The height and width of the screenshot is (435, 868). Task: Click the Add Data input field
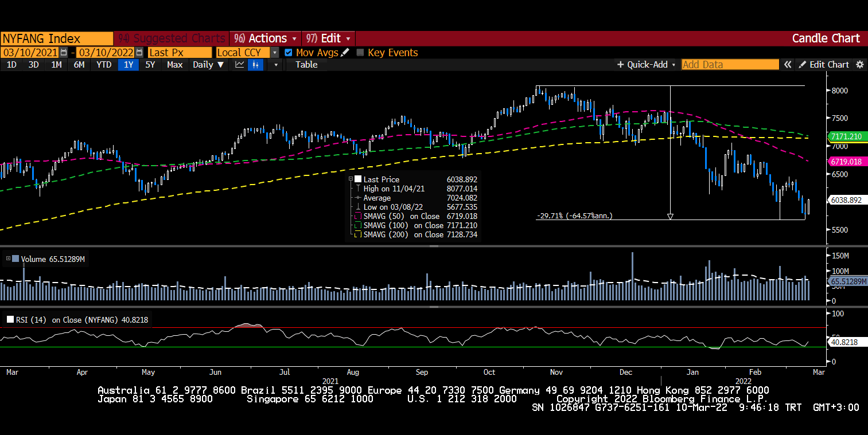pyautogui.click(x=730, y=65)
